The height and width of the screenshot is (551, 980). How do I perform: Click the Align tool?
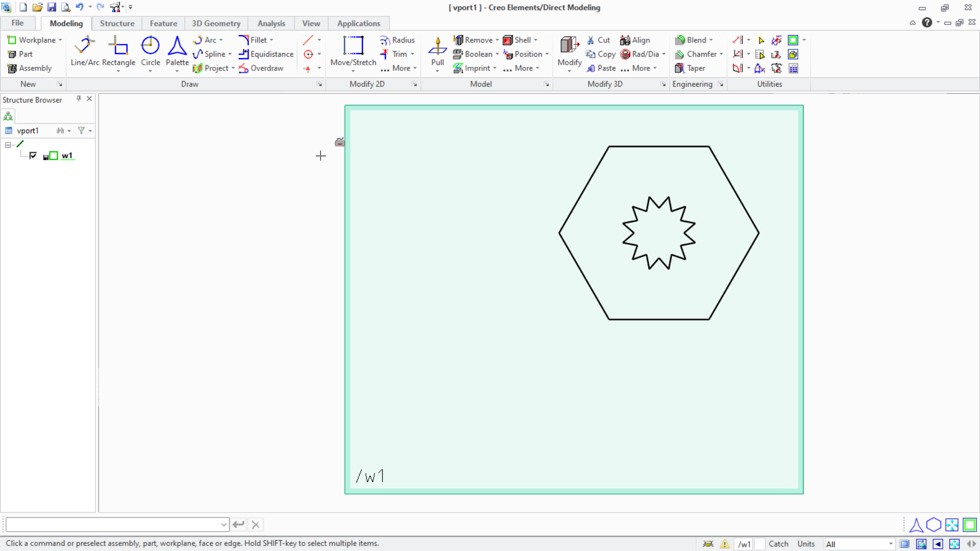[x=635, y=40]
